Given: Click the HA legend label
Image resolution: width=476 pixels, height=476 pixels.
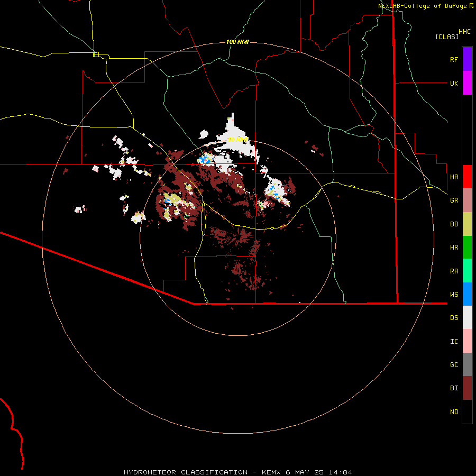Looking at the screenshot, I should pos(454,177).
